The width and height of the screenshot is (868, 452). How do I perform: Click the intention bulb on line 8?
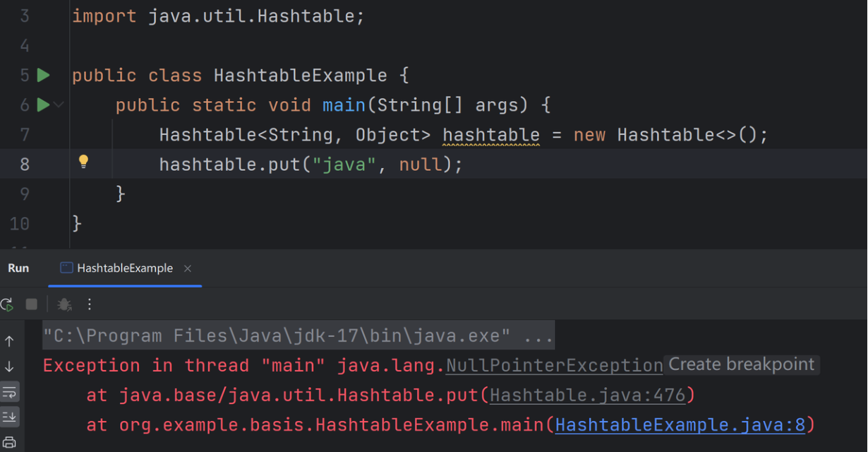coord(83,163)
